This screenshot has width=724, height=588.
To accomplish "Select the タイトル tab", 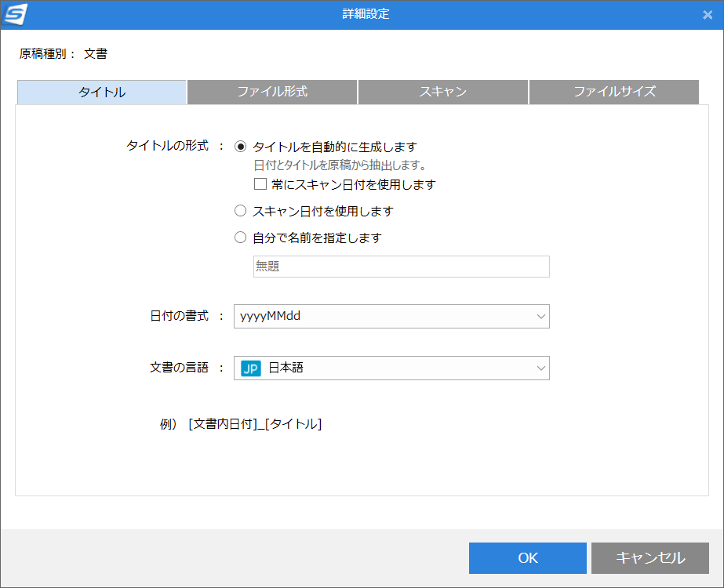I will point(100,92).
